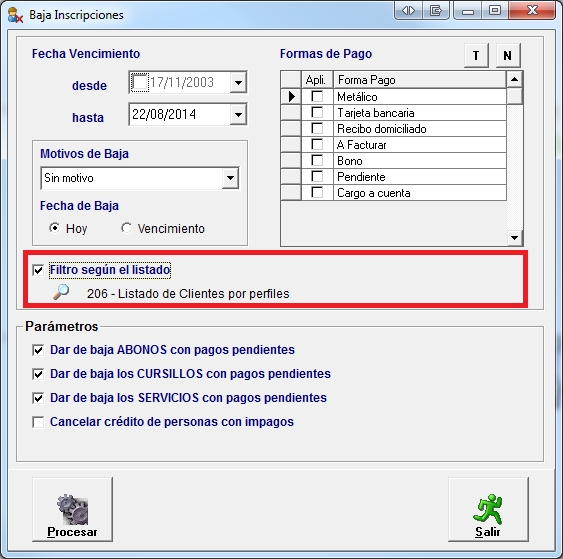Enable Cancelar crédito de personas con impagos
Viewport: 563px width, 559px height.
[38, 422]
